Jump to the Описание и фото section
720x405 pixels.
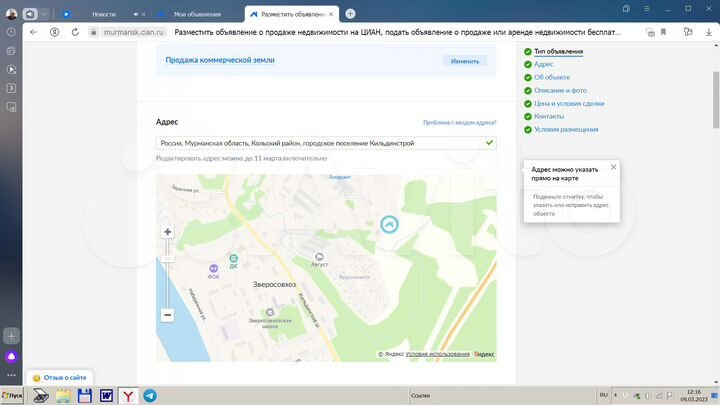click(x=560, y=90)
